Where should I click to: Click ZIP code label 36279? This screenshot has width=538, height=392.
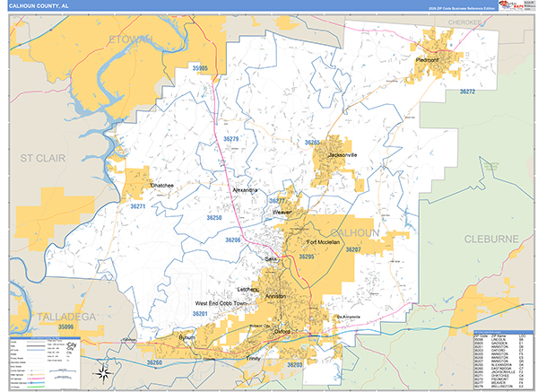[x=231, y=139]
